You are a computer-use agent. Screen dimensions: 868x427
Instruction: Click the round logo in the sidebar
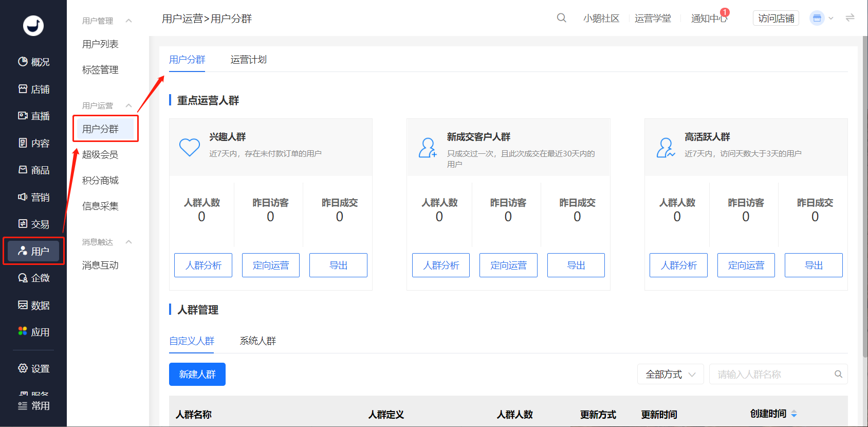tap(33, 25)
